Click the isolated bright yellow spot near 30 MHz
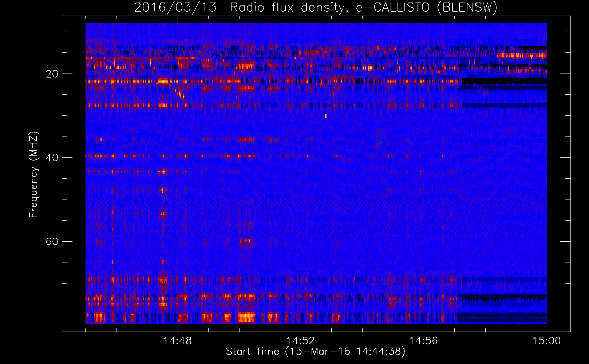Screen dimensions: 589x364 pyautogui.click(x=325, y=116)
